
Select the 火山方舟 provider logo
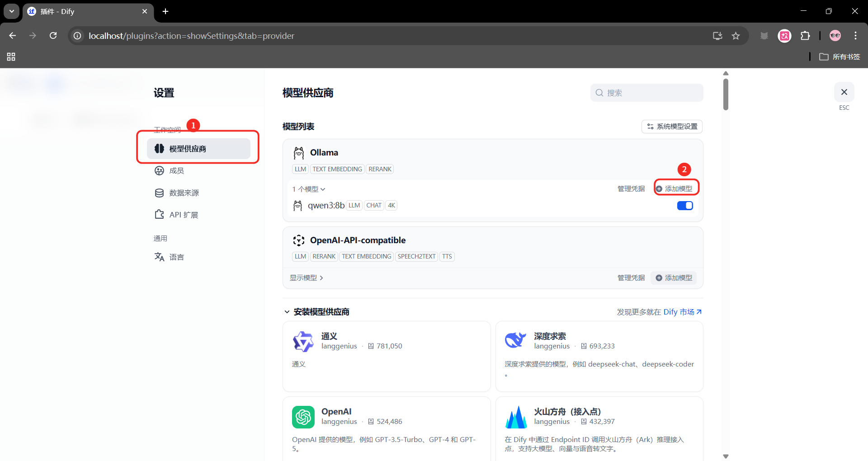[x=516, y=417]
